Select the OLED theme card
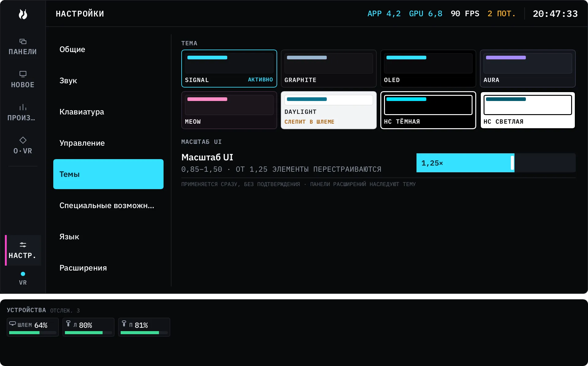 coord(428,69)
